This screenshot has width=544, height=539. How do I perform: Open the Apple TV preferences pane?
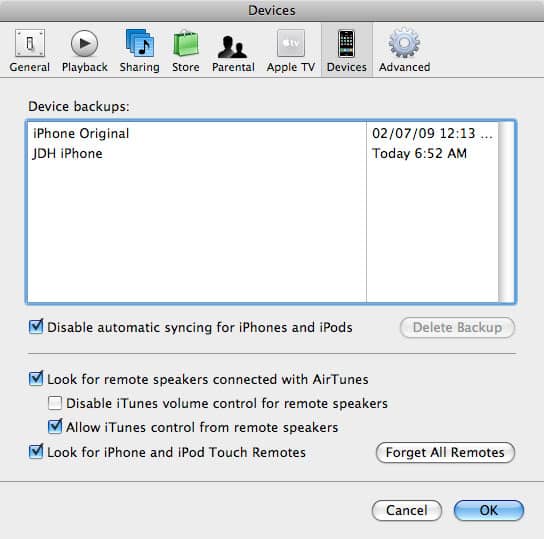pyautogui.click(x=291, y=51)
